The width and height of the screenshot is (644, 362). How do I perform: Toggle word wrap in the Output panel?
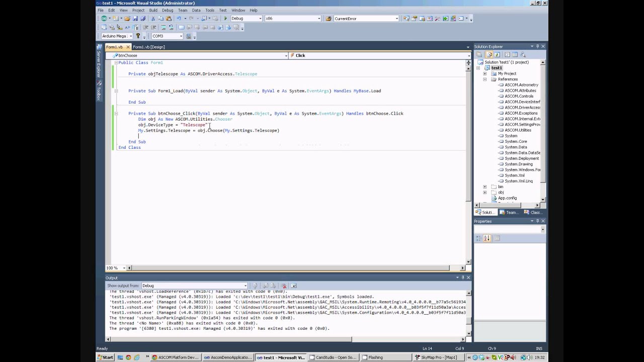[294, 286]
